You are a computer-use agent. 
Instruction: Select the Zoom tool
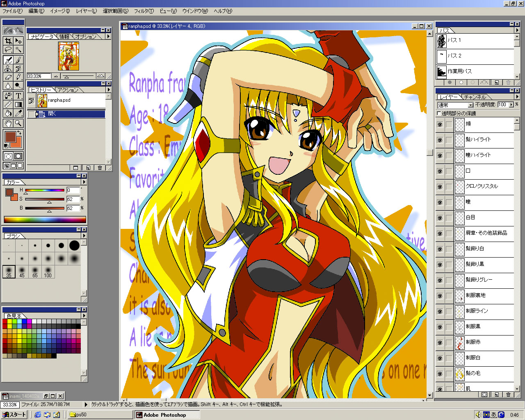pyautogui.click(x=18, y=123)
